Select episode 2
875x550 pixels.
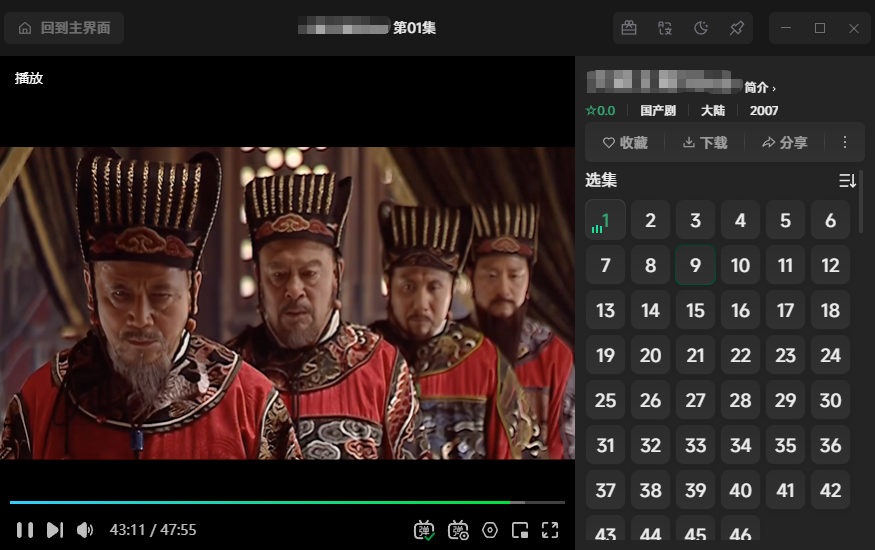(x=651, y=220)
